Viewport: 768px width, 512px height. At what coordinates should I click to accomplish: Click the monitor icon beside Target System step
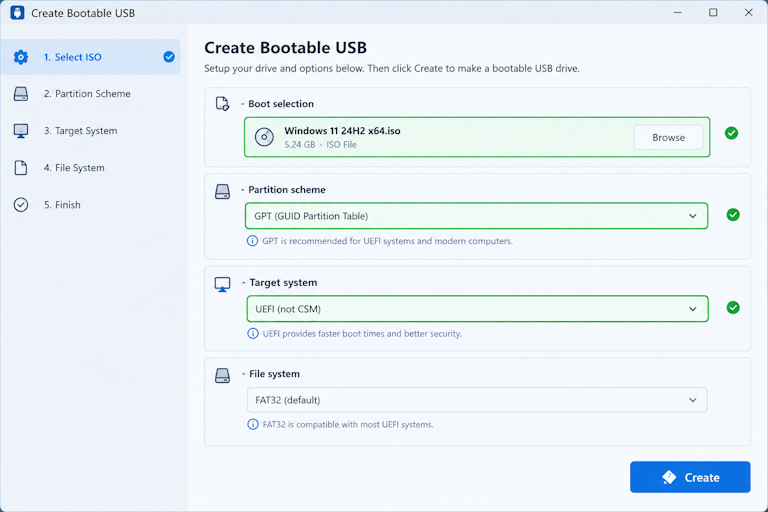click(x=21, y=131)
